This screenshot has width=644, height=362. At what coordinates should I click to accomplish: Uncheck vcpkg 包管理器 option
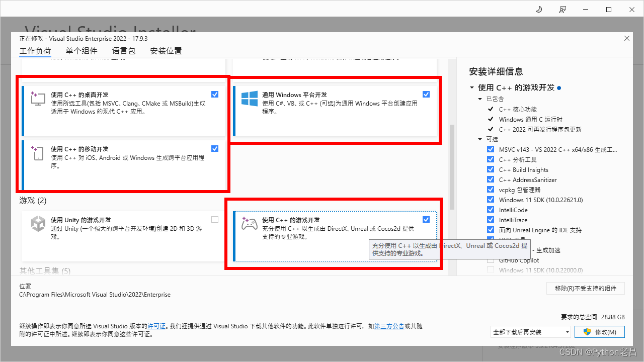[x=491, y=190]
